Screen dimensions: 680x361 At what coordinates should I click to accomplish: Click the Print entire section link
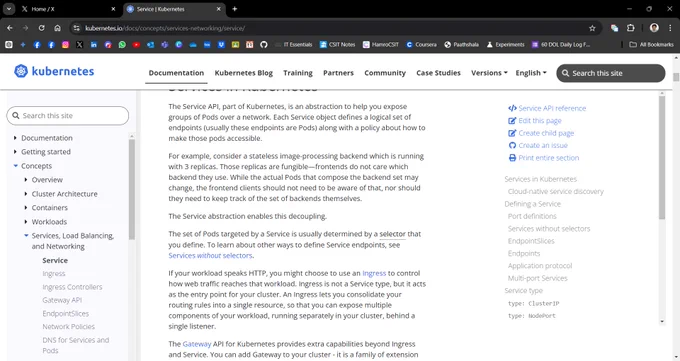[x=543, y=158]
